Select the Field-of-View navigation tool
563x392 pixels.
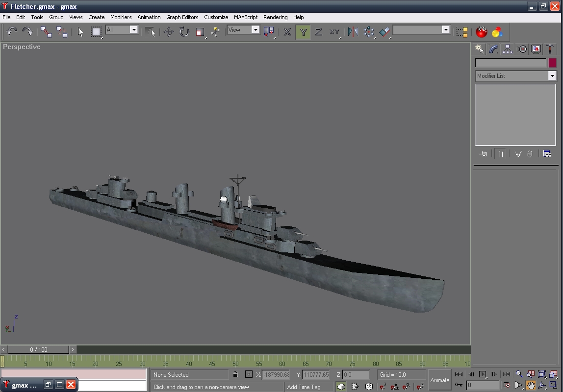(519, 386)
